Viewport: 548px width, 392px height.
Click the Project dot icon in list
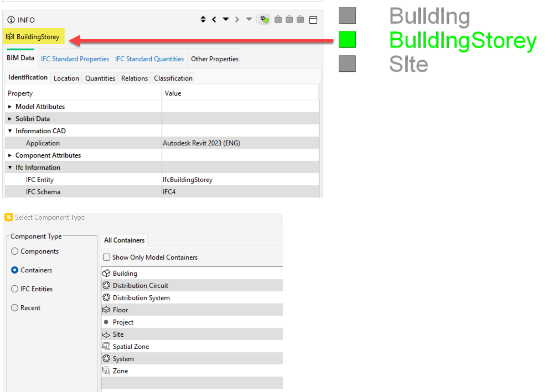point(106,322)
